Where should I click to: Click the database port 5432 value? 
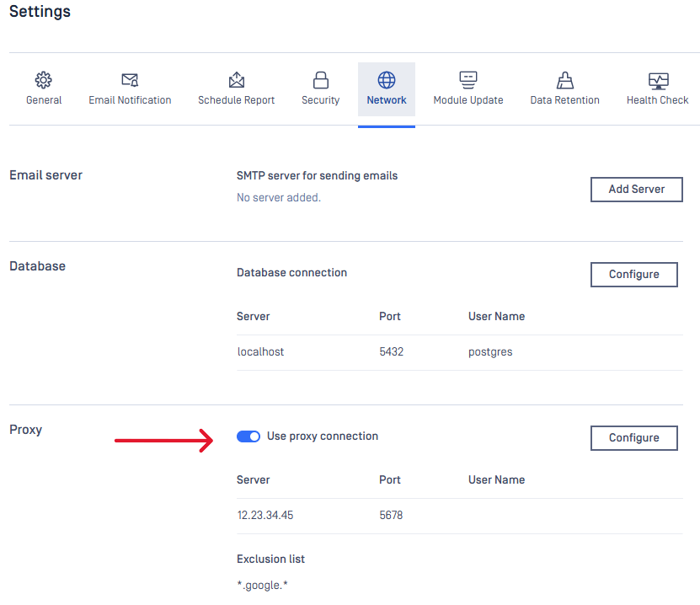click(x=392, y=352)
